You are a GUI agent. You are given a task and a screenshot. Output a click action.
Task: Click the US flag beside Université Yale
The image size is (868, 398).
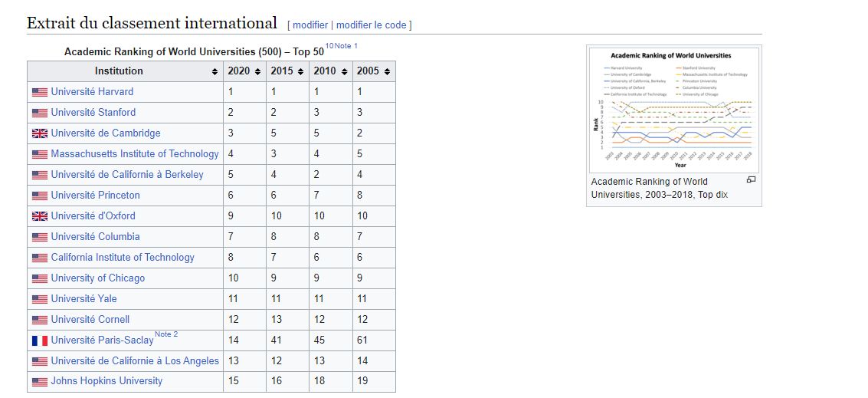[40, 299]
